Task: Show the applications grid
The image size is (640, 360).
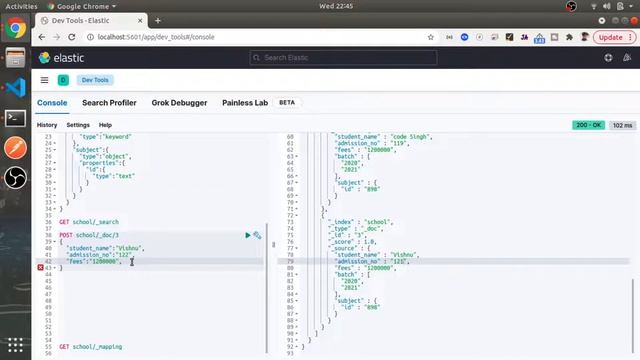Action: tap(16, 345)
